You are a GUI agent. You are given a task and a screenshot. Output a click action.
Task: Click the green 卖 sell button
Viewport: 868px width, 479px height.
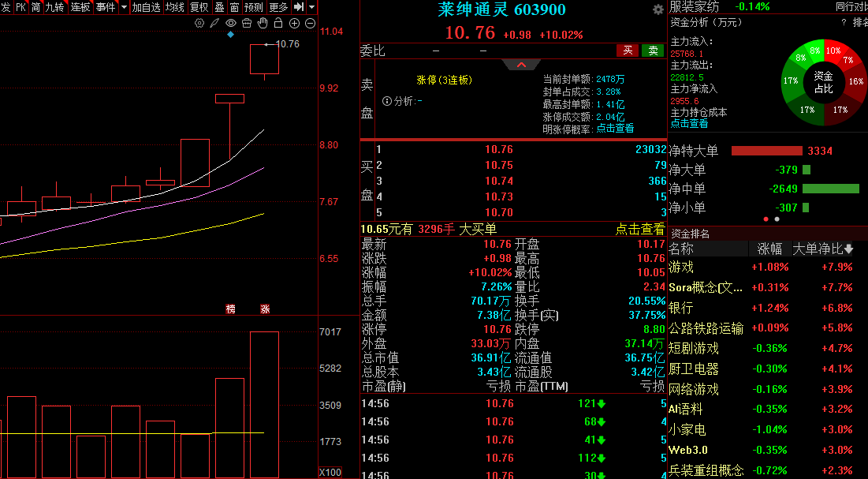[x=653, y=51]
